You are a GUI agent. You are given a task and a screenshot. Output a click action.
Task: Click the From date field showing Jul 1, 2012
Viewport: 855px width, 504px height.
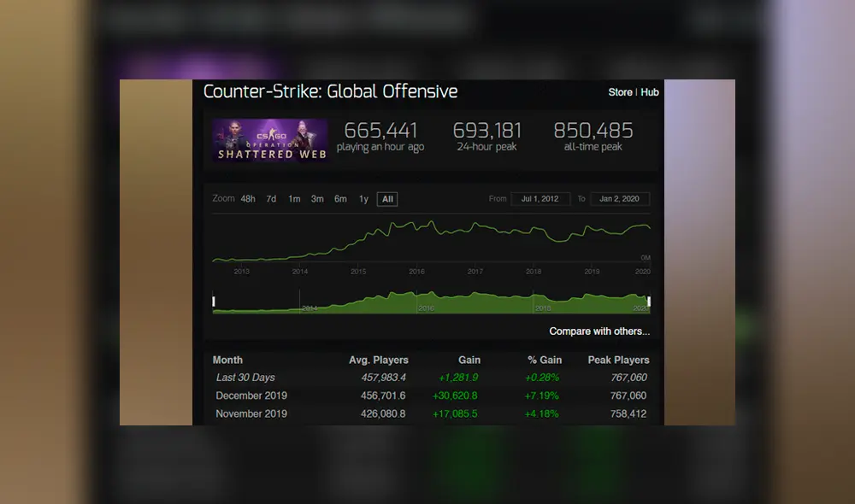coord(540,198)
